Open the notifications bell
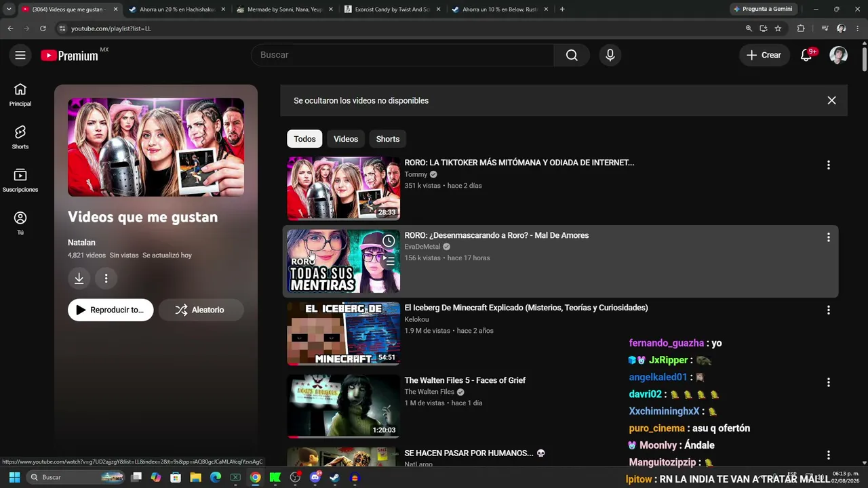868x488 pixels. coord(806,55)
